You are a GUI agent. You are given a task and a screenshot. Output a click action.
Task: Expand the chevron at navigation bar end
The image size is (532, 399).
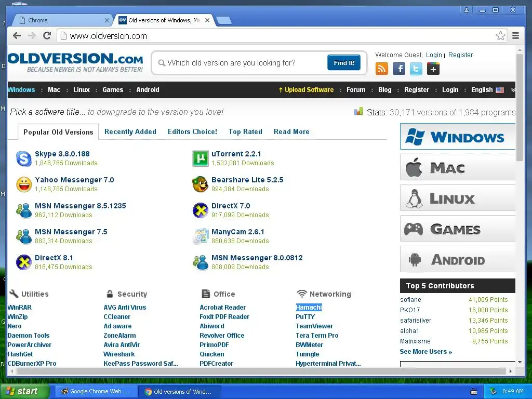pos(513,90)
